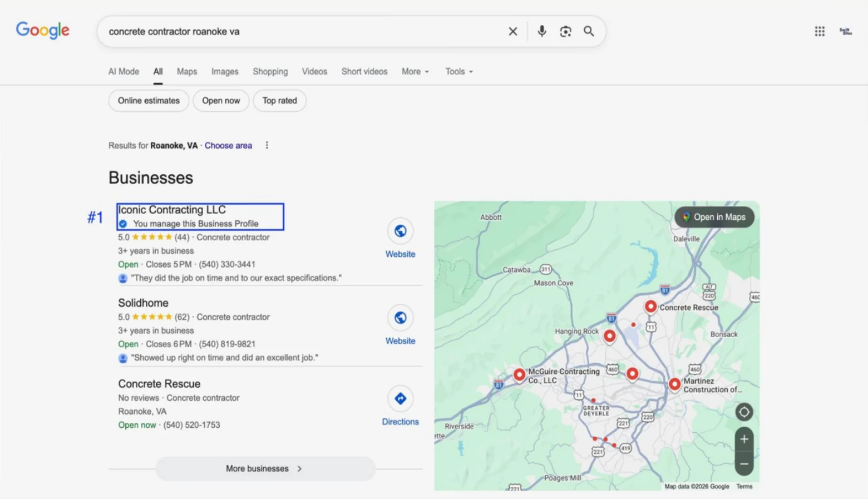Start voice search with the microphone icon
This screenshot has height=499, width=868.
(541, 31)
